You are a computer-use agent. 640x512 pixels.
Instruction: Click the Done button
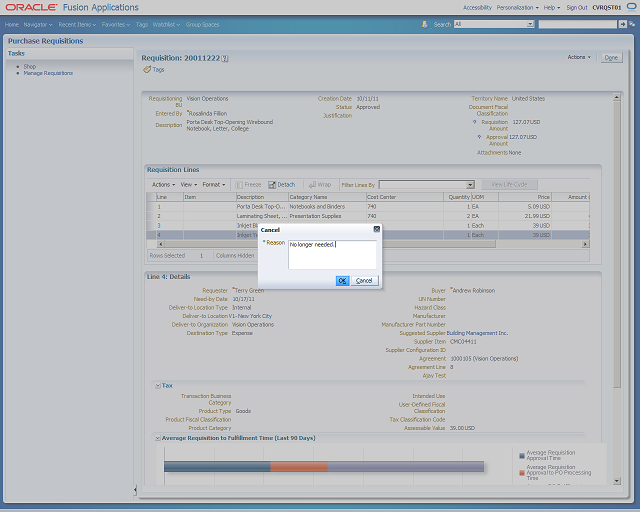611,58
